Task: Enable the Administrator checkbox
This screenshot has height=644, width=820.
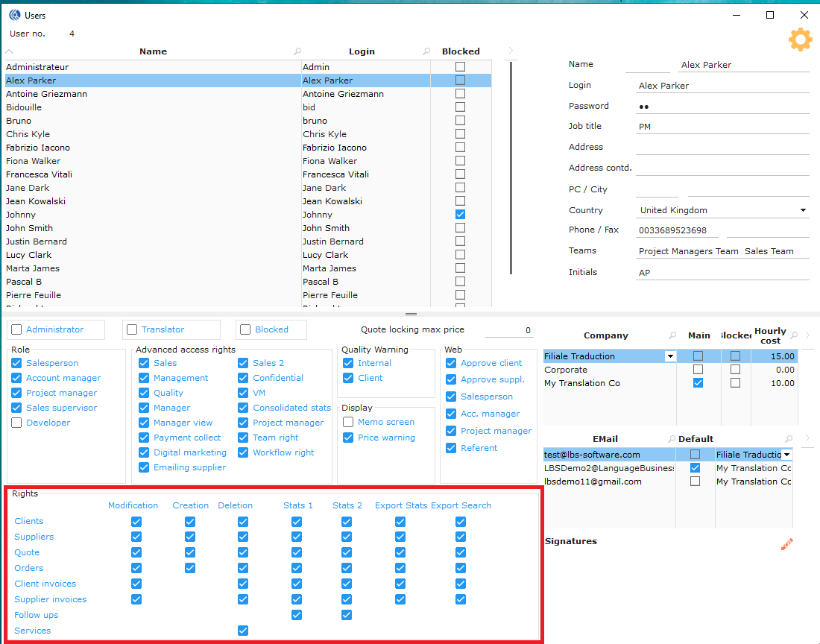Action: point(16,329)
